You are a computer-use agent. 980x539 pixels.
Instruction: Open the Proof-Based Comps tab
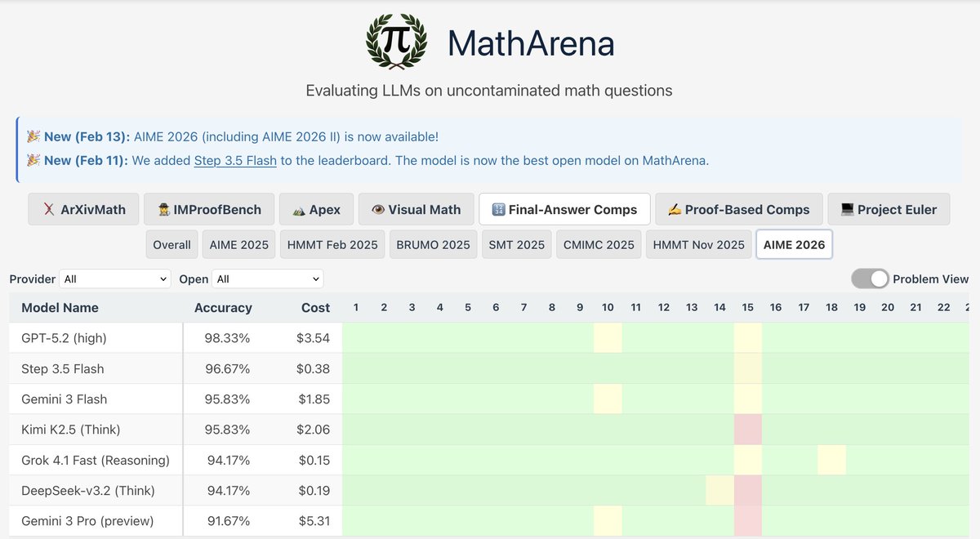(x=738, y=209)
